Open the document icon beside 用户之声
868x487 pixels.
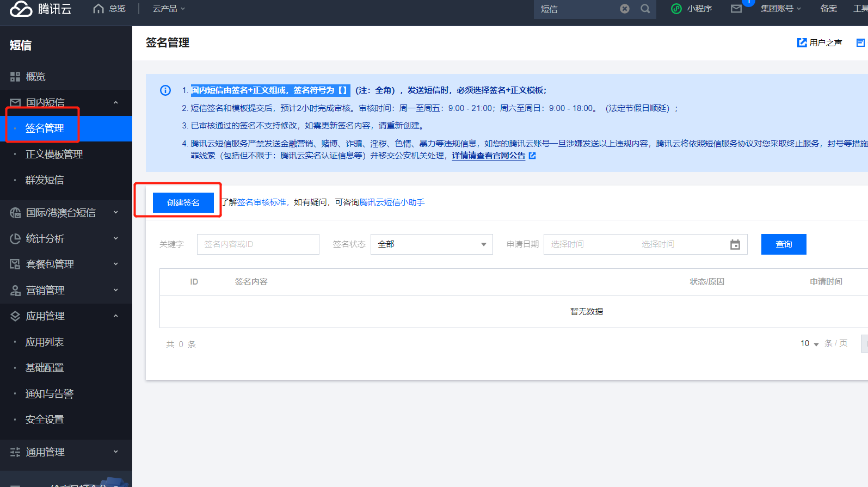click(860, 42)
